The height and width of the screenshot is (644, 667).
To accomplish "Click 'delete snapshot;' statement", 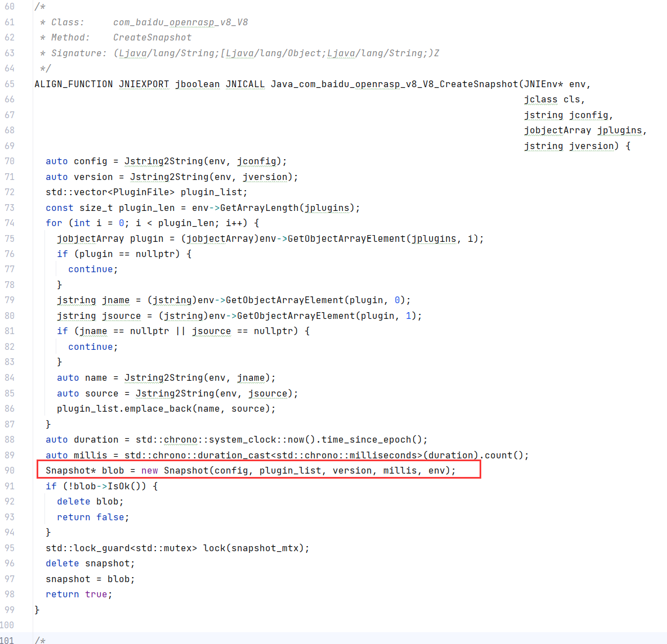I will coord(90,564).
